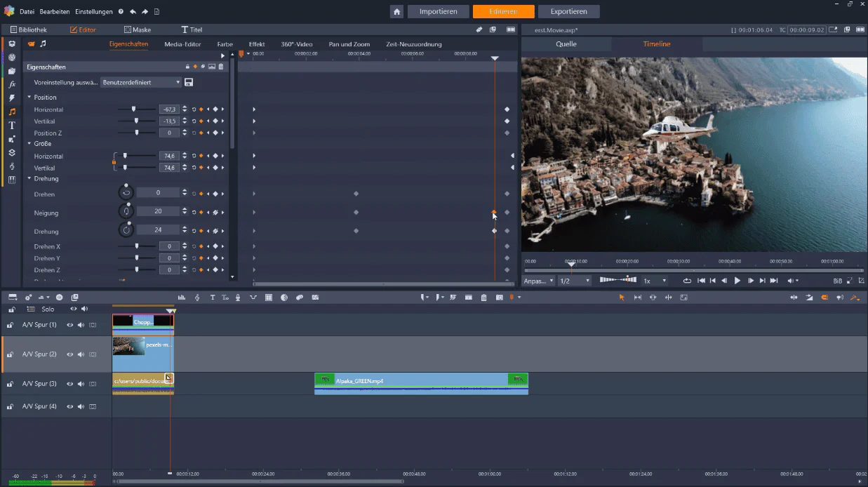The image size is (868, 487).
Task: Click the orange size aspect lock icon
Action: pyautogui.click(x=114, y=162)
